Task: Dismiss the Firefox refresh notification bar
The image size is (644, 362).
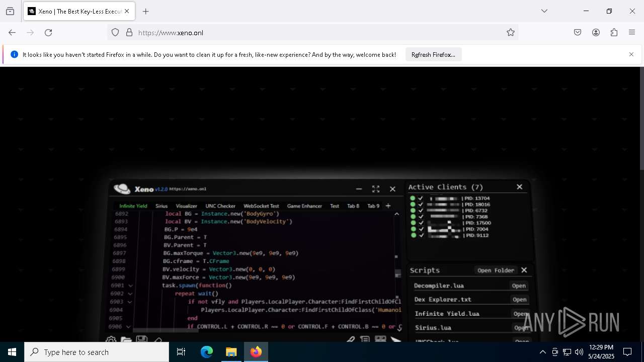Action: 631,54
